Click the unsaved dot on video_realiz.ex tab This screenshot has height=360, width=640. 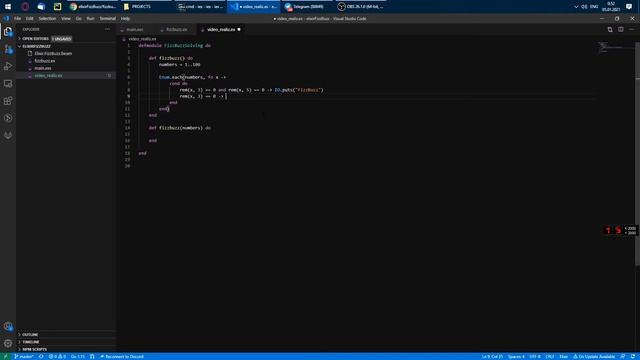coord(239,29)
